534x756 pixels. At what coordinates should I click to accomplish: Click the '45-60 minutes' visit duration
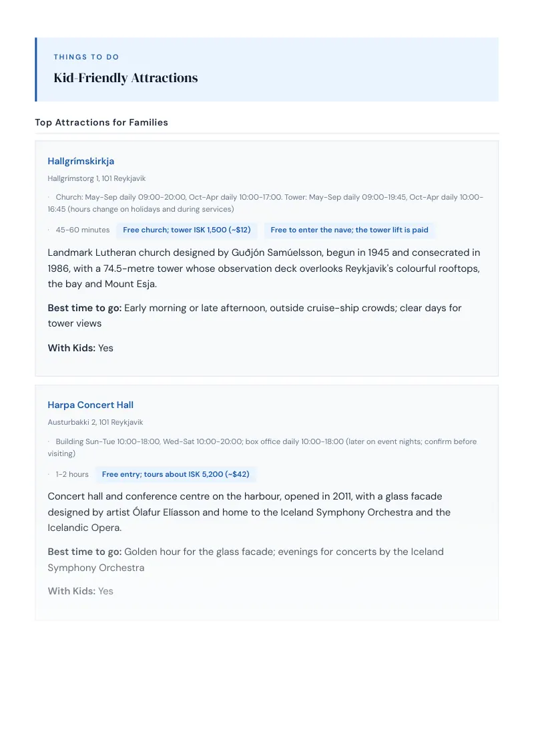pos(82,230)
